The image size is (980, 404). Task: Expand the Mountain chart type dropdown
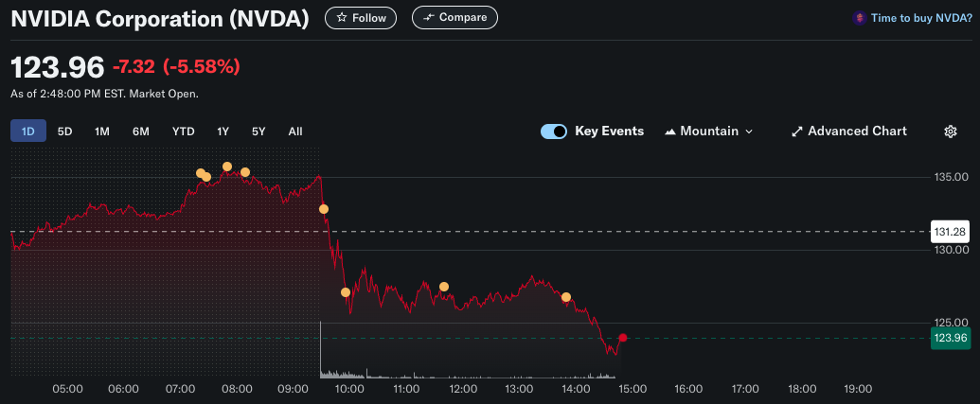709,132
